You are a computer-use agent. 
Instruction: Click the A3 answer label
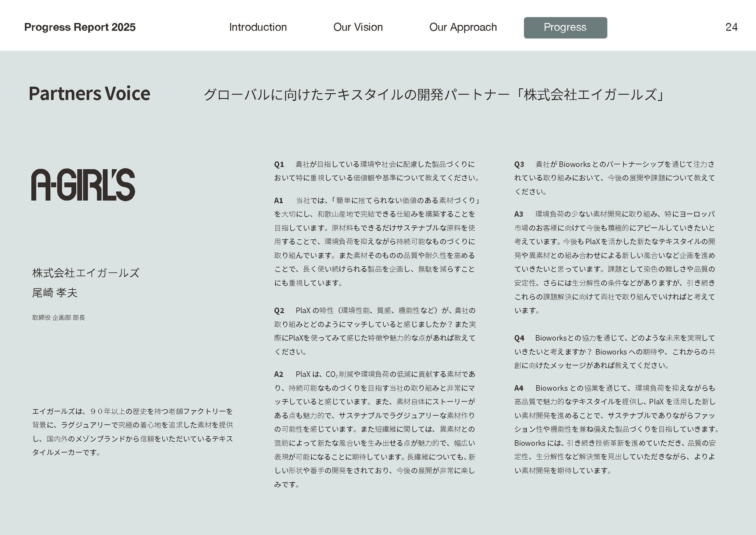click(x=519, y=214)
